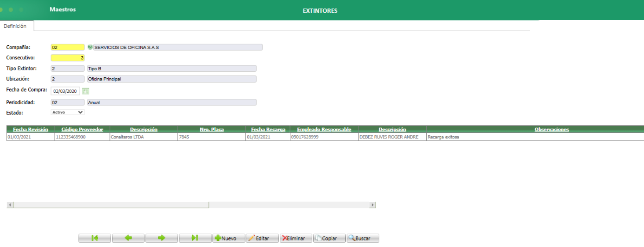The width and height of the screenshot is (644, 247).
Task: Click the Oficina Principal field
Action: (x=172, y=79)
